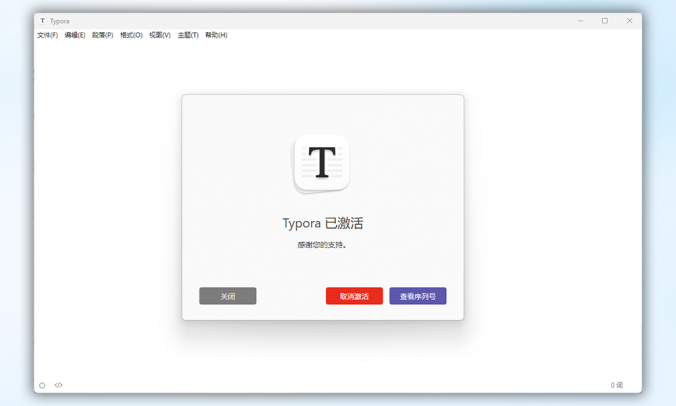Click the large Typora logo in dialog
The height and width of the screenshot is (406, 676).
322,163
